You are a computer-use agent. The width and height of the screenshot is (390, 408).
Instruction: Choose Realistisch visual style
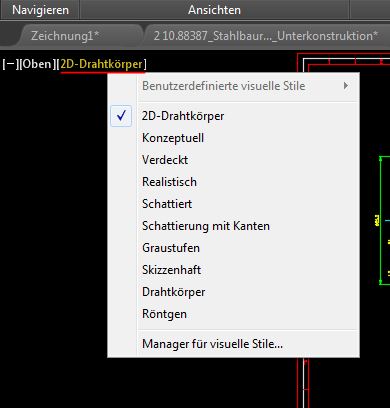(x=233, y=182)
